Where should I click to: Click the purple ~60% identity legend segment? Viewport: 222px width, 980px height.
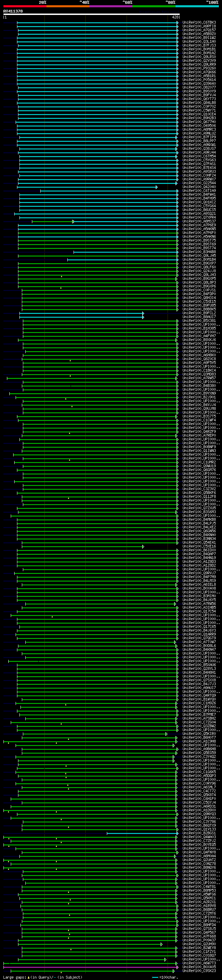click(111, 6)
